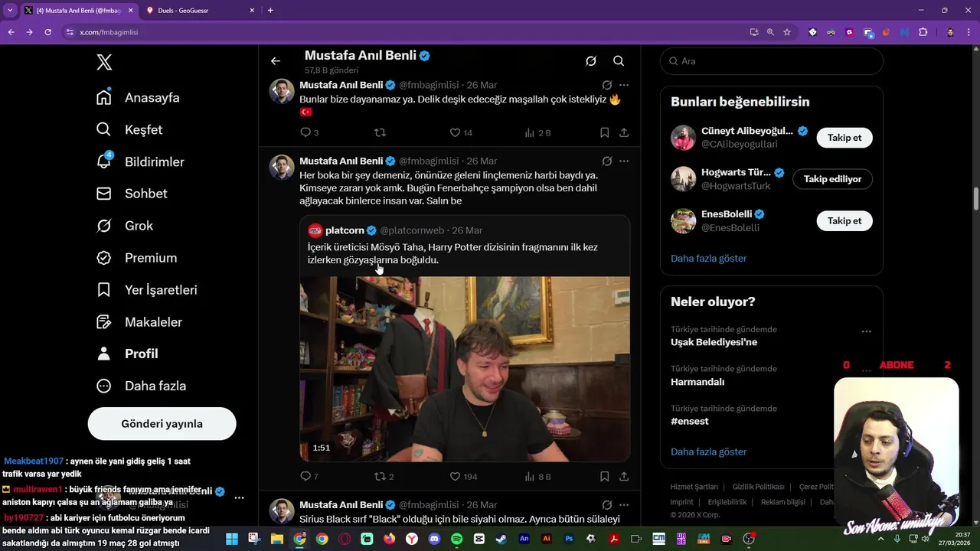The height and width of the screenshot is (551, 980).
Task: View analytics of post showing 8 B
Action: (x=537, y=476)
